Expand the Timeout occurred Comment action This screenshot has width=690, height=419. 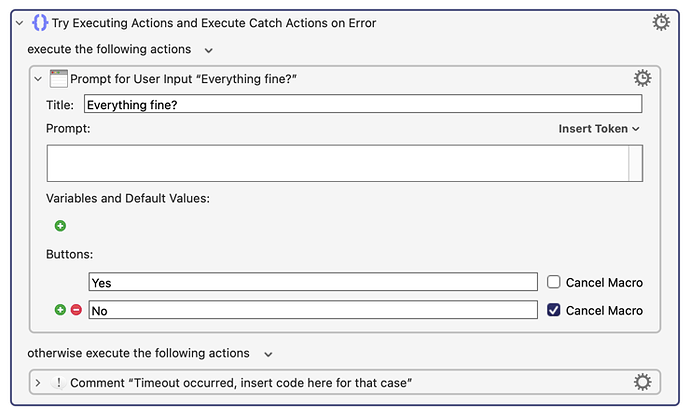[38, 383]
